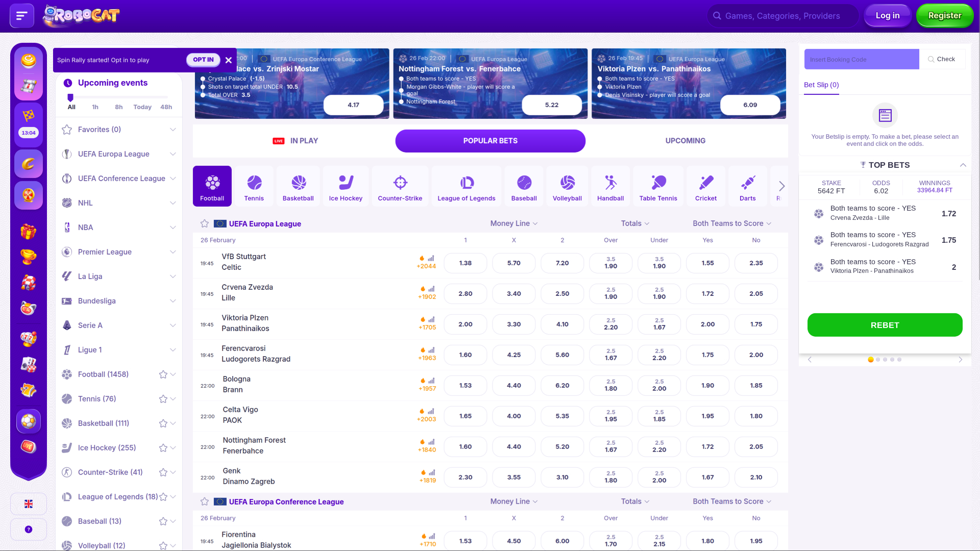Switch to the UPCOMING tab
The image size is (980, 551).
pos(685,141)
